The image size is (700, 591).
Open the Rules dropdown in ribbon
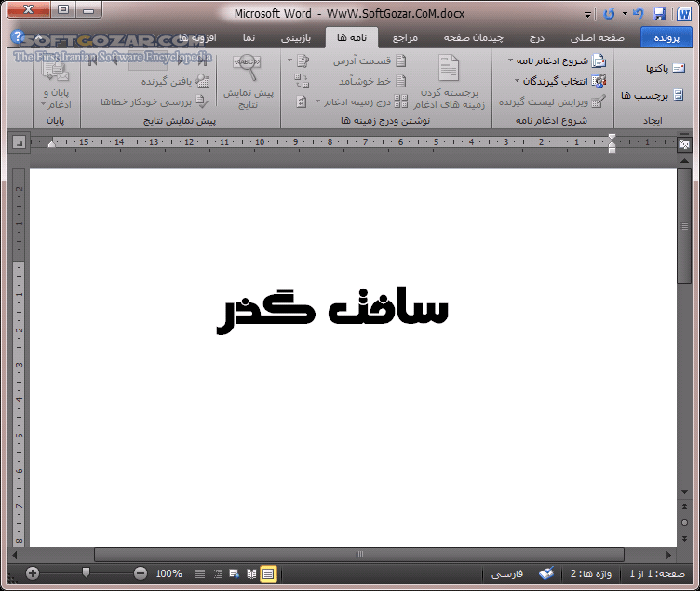point(296,60)
